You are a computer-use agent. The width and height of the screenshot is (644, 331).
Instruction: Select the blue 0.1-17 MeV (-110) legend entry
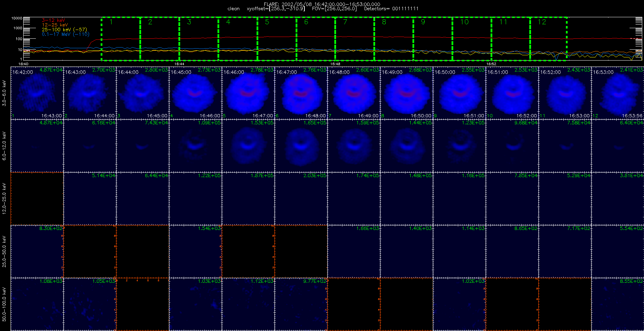point(65,34)
